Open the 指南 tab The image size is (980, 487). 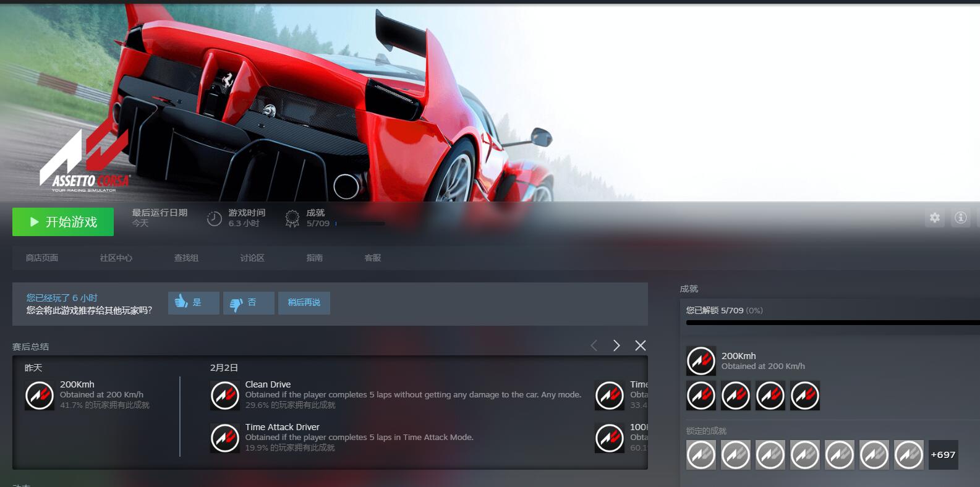(315, 258)
